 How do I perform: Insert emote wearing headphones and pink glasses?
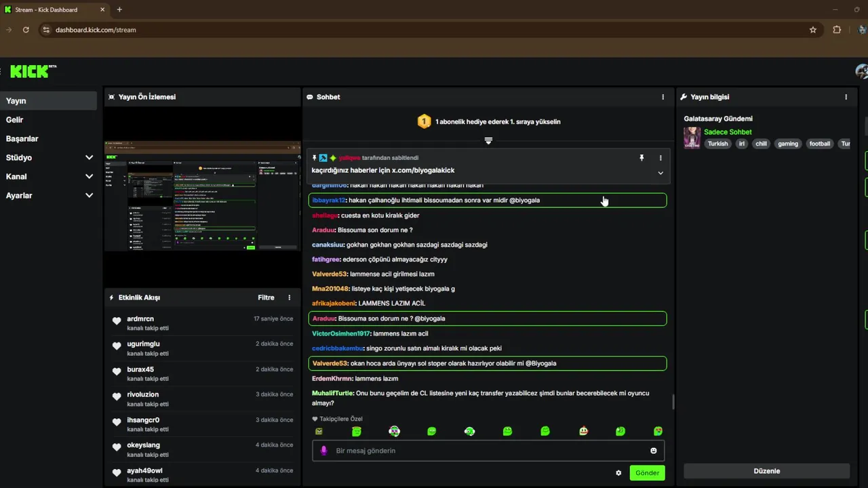tap(394, 431)
